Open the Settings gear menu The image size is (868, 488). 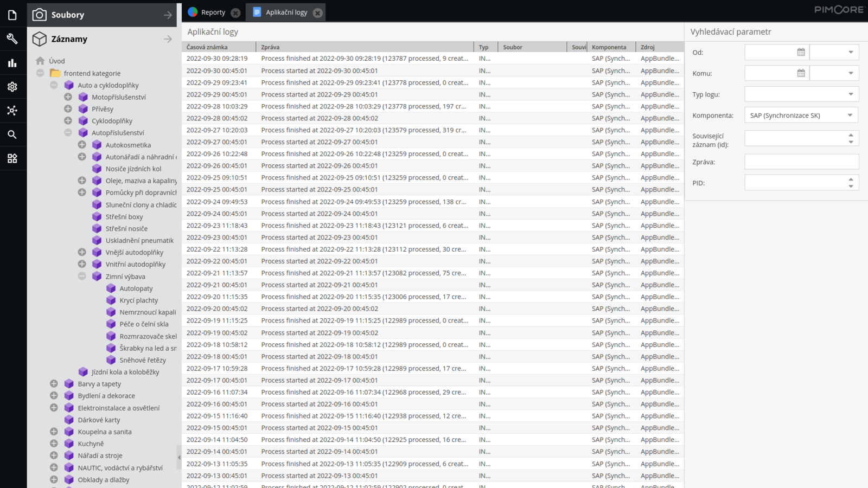pos(12,87)
